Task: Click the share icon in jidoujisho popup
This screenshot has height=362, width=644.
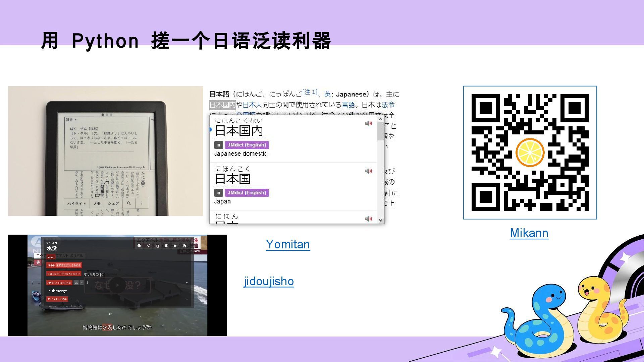Action: point(148,246)
